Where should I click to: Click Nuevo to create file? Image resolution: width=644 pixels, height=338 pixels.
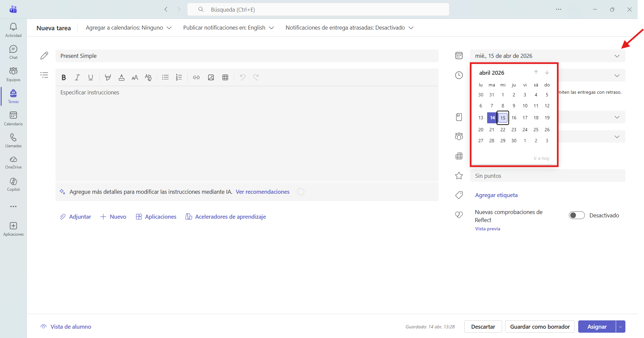pos(113,217)
